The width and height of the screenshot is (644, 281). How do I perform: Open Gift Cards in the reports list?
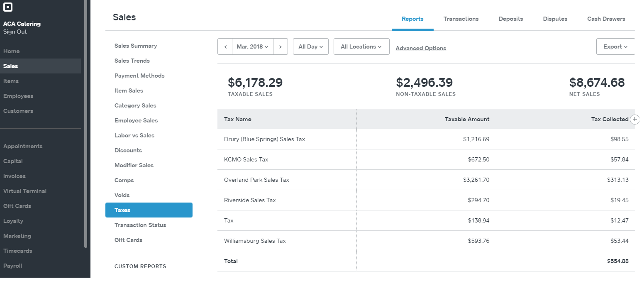click(x=128, y=240)
